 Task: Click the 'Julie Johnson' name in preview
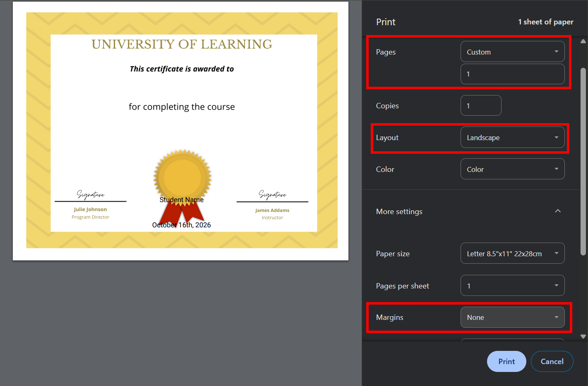click(x=90, y=210)
